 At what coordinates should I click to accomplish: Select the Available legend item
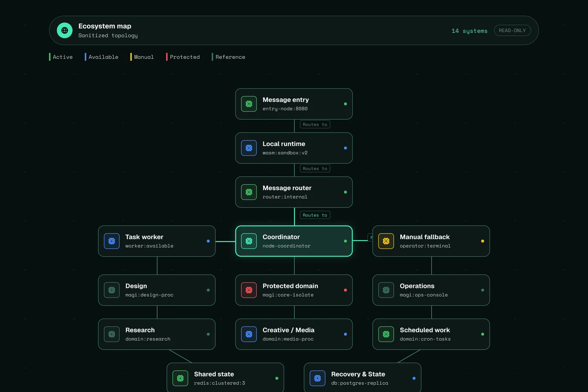102,57
